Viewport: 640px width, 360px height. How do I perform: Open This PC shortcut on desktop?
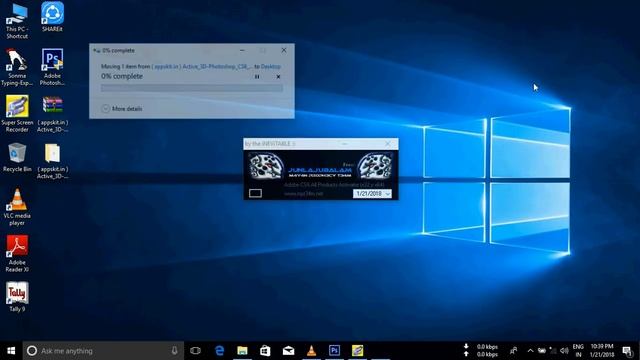pos(17,20)
